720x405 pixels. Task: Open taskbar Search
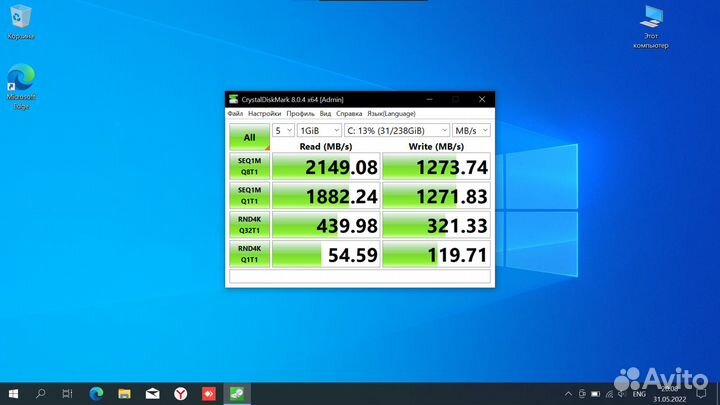pyautogui.click(x=41, y=394)
